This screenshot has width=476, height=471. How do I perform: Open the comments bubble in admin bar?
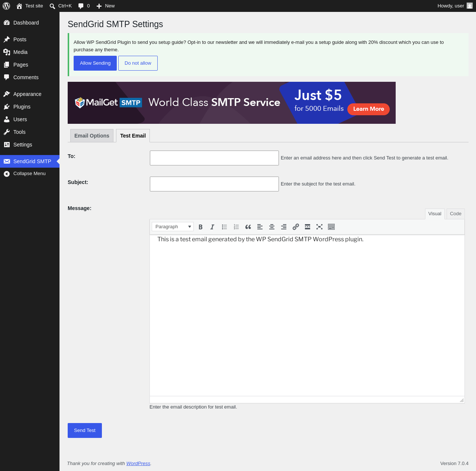(x=84, y=6)
